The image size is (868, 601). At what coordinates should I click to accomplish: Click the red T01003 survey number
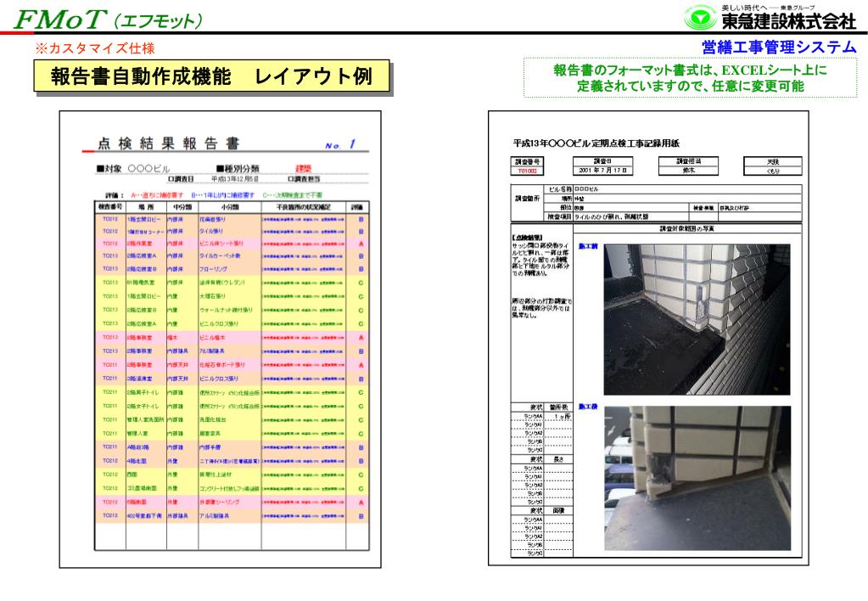527,171
